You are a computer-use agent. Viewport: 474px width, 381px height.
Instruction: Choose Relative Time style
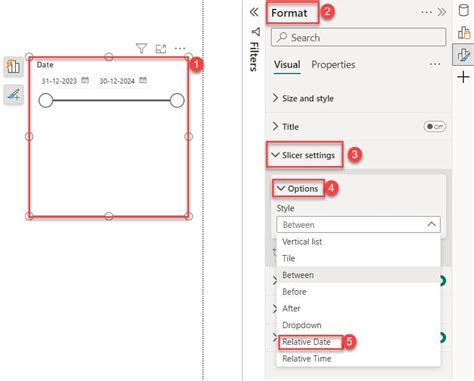pyautogui.click(x=358, y=359)
